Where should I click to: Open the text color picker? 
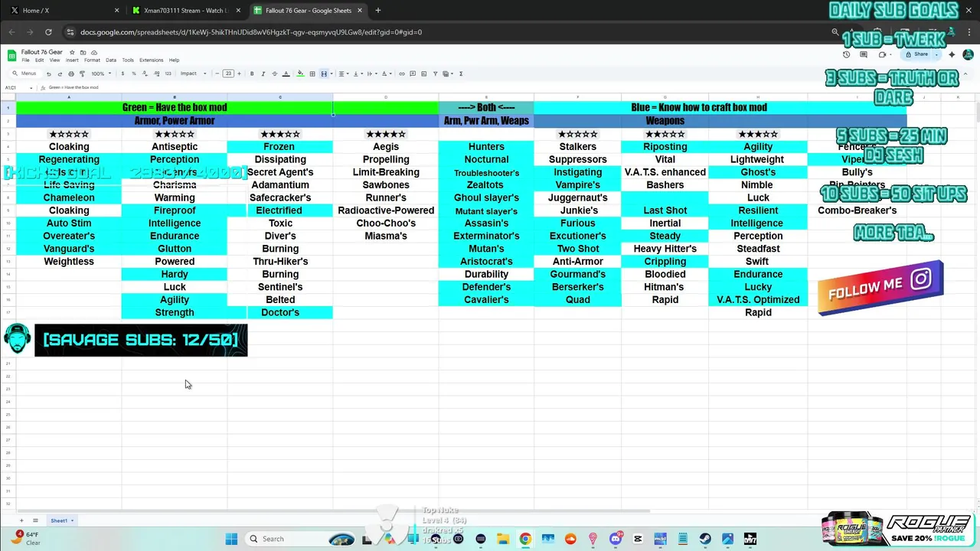coord(286,73)
